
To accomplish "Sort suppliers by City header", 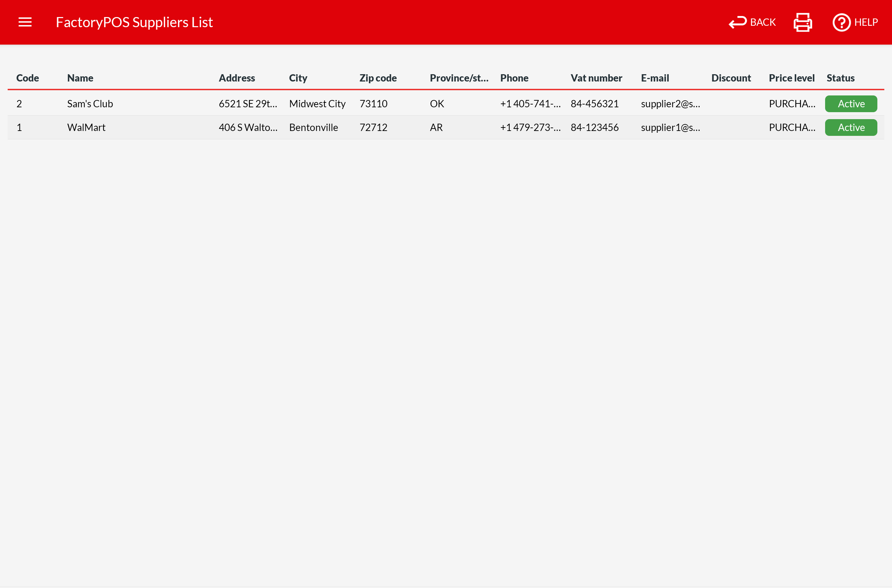I will coord(298,78).
